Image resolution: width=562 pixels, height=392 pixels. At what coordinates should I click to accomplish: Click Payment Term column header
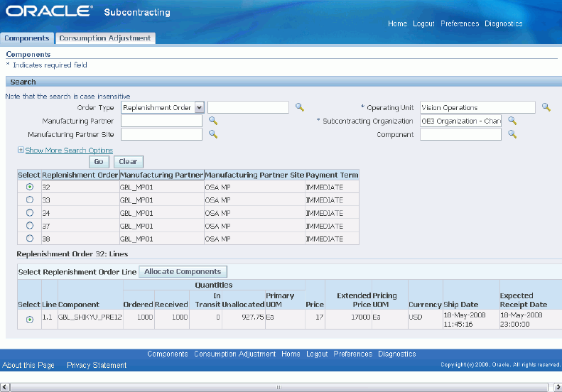click(332, 175)
